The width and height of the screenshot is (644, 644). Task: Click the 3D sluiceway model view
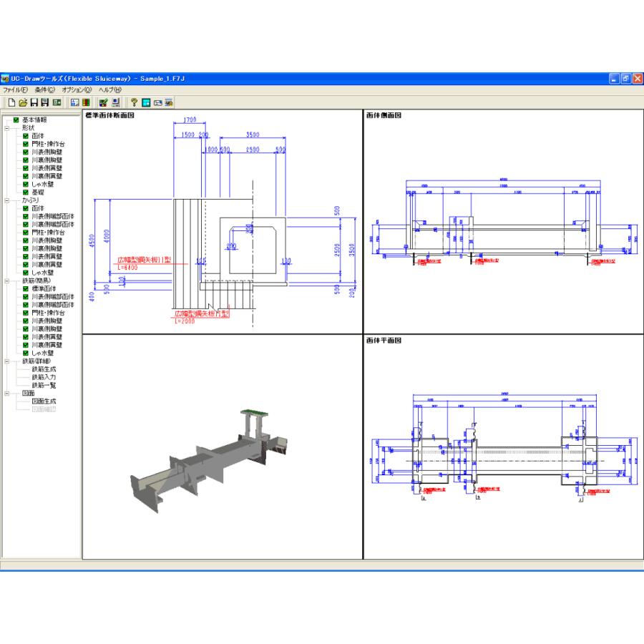point(215,458)
